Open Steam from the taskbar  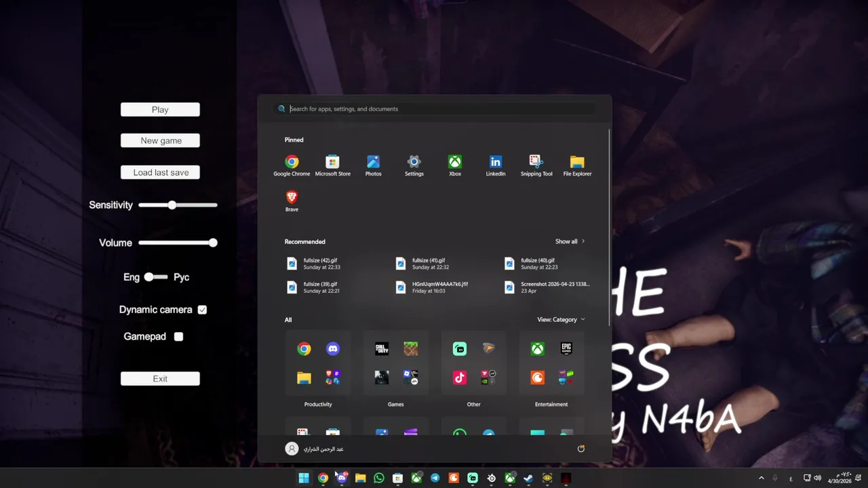528,478
